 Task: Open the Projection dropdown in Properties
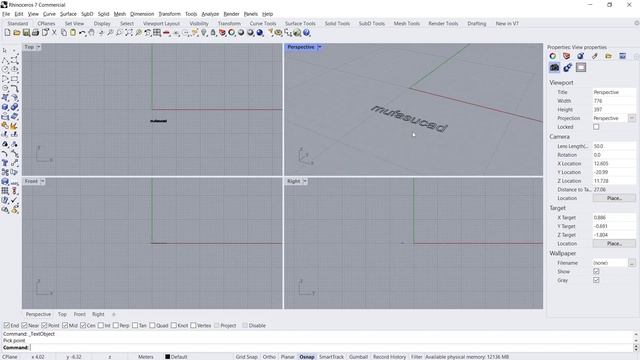point(631,118)
